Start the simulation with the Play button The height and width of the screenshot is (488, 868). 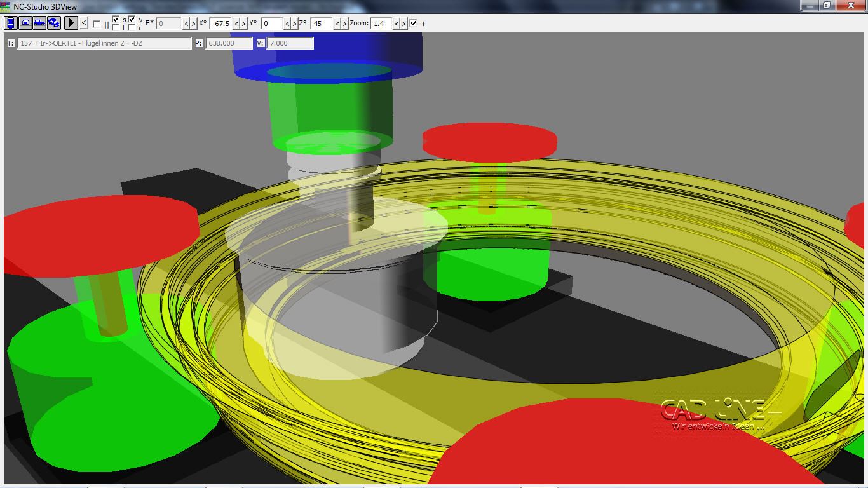coord(70,23)
